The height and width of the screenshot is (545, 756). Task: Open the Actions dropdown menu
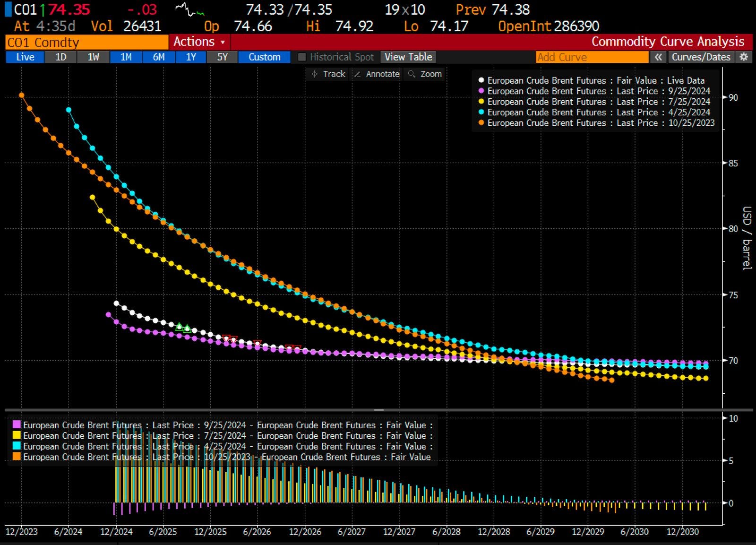(199, 42)
